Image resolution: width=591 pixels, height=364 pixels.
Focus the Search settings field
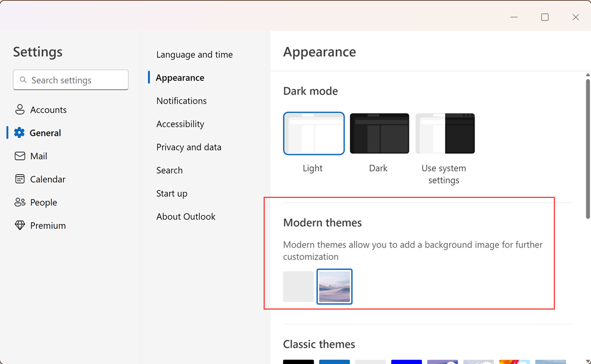click(x=71, y=80)
